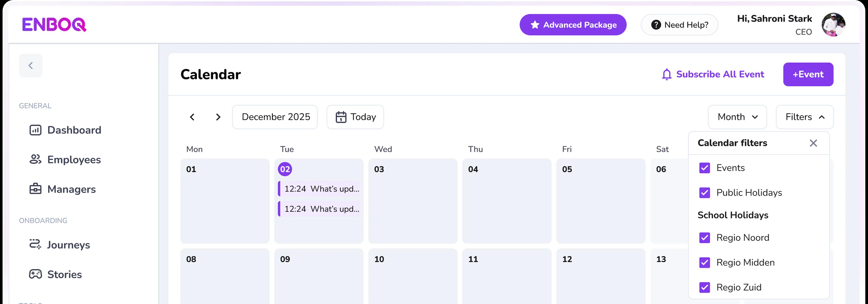Open the event starting at 12:24 on December 02
This screenshot has width=868, height=304.
point(319,189)
